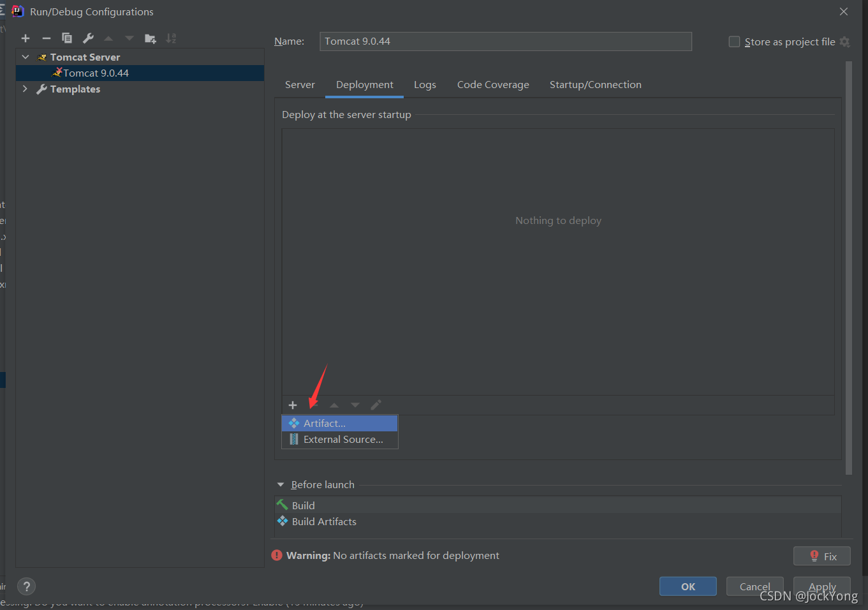Open edit templates wrench icon
This screenshot has width=868, height=610.
tap(88, 38)
